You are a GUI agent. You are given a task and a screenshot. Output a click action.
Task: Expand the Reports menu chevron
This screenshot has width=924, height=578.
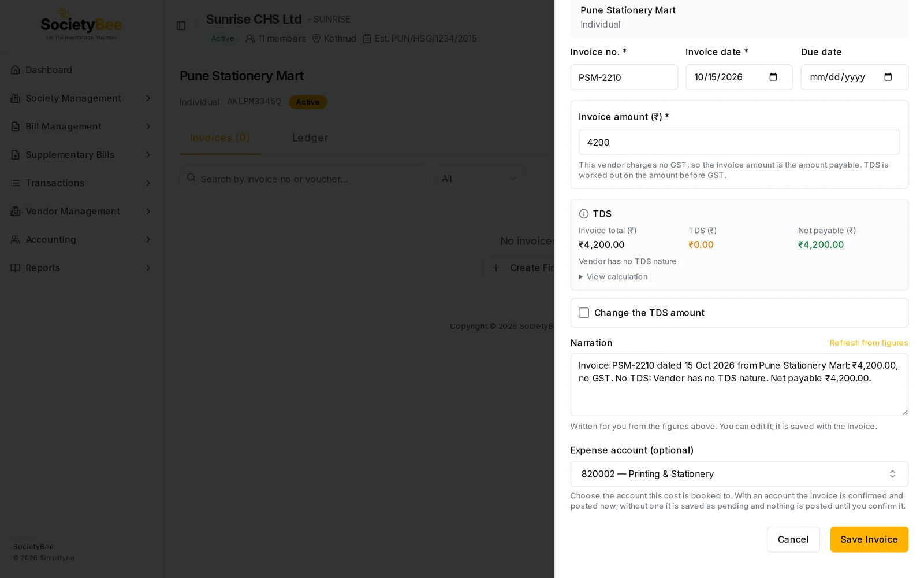point(148,268)
